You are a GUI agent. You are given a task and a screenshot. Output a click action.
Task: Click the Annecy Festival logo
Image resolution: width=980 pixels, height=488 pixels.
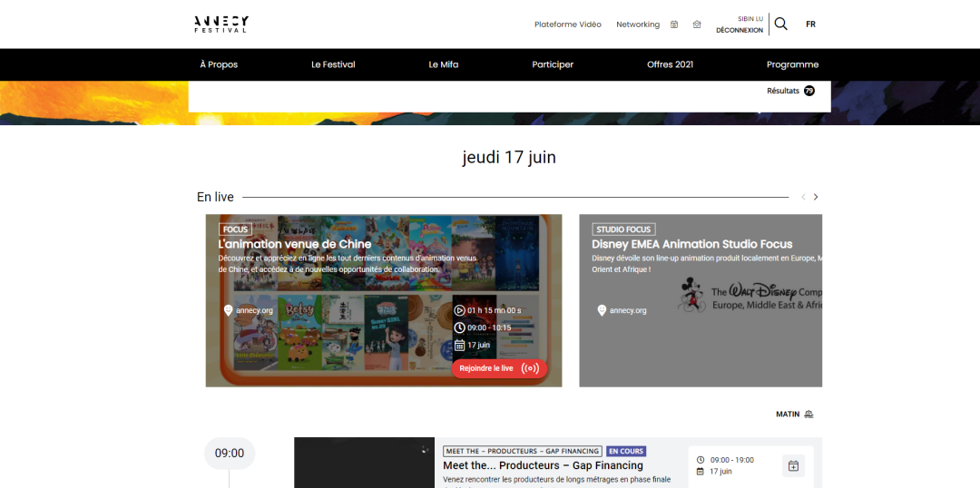[x=220, y=24]
